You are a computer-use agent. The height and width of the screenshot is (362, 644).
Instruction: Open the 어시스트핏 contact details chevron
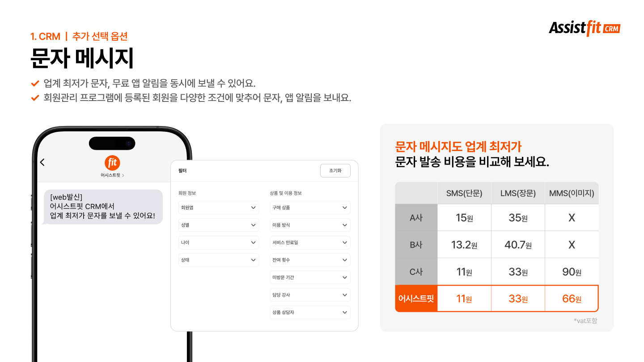[123, 176]
